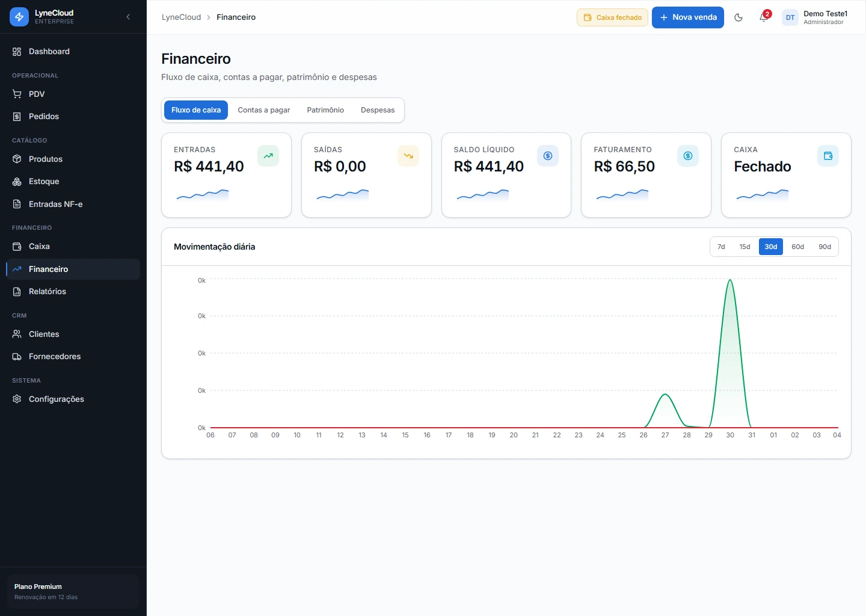Screen dimensions: 866x616
Task: Open the Demo Teste1 user menu
Action: tap(815, 17)
